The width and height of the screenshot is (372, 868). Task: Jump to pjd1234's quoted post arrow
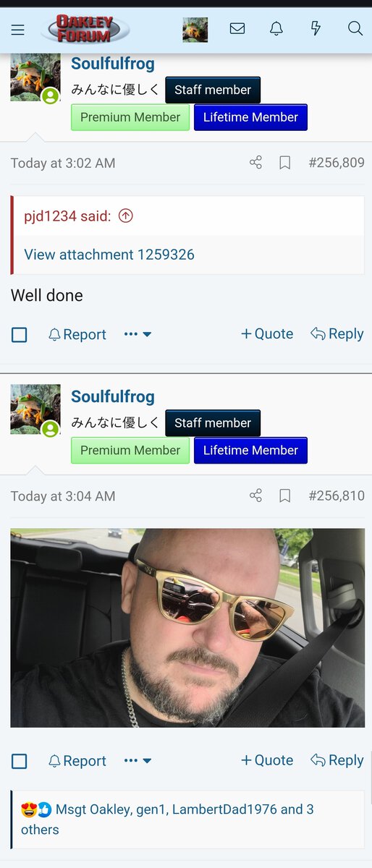pyautogui.click(x=125, y=216)
